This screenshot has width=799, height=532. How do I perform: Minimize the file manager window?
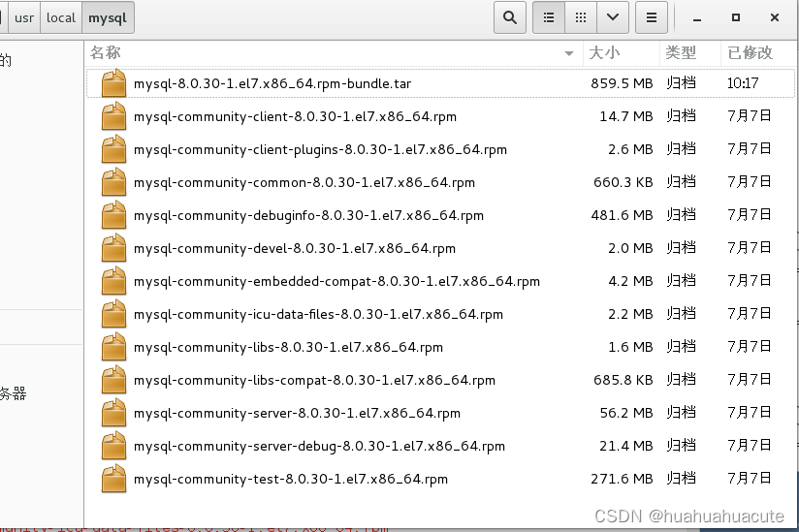697,18
